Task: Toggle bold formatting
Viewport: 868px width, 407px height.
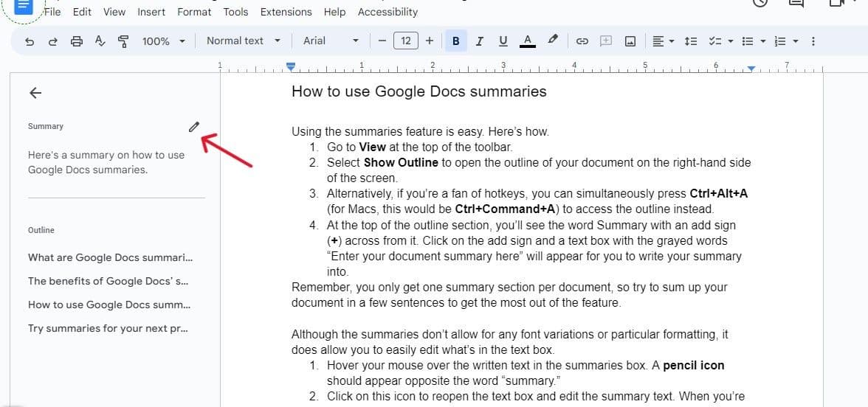Action: pos(455,41)
